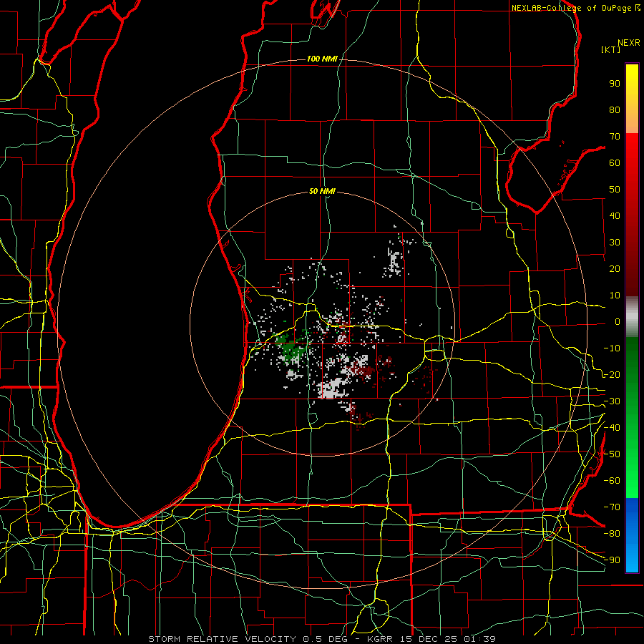The width and height of the screenshot is (644, 644).
Task: Click the gray zero-velocity segment of the color bar
Action: pyautogui.click(x=632, y=317)
